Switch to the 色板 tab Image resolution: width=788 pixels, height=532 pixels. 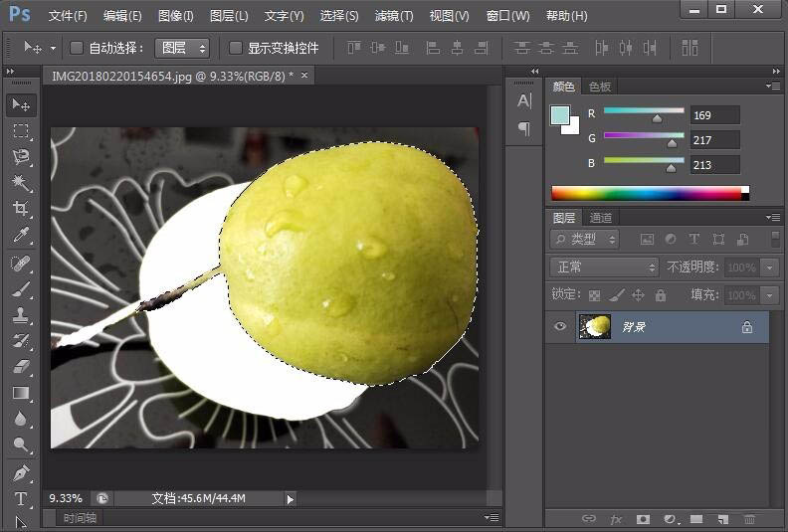(600, 87)
